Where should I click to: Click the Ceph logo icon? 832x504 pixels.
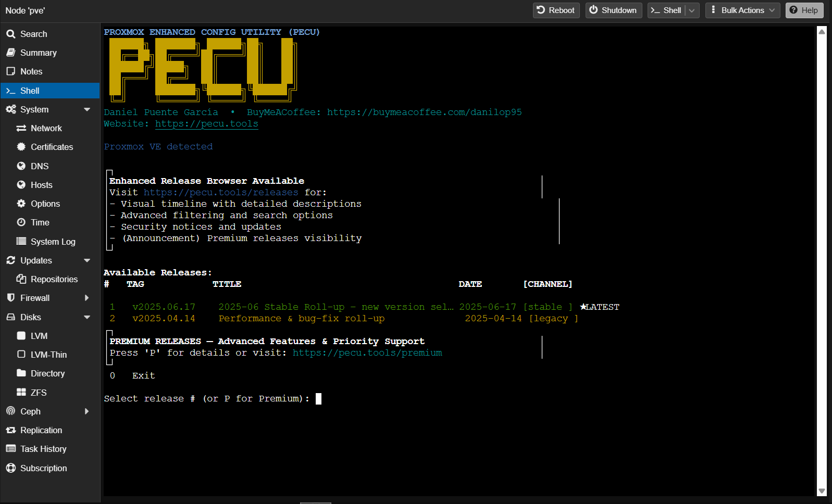tap(10, 411)
